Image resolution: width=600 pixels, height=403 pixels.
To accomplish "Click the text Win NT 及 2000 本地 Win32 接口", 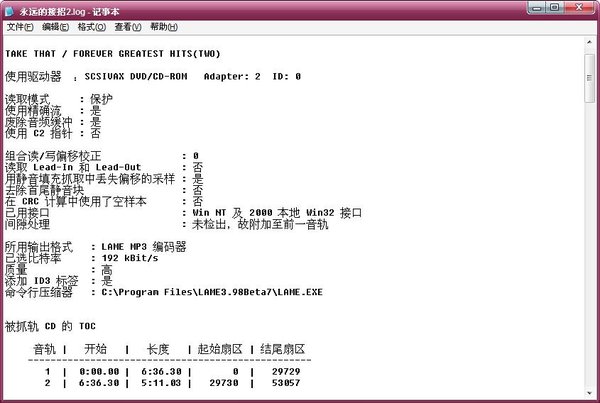I will tap(277, 213).
